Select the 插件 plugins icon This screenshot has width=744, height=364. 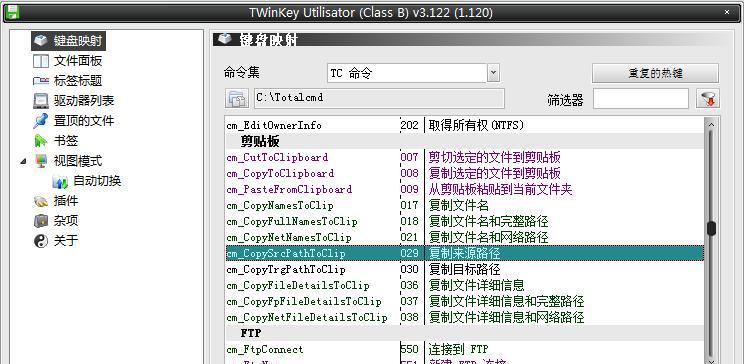(41, 201)
